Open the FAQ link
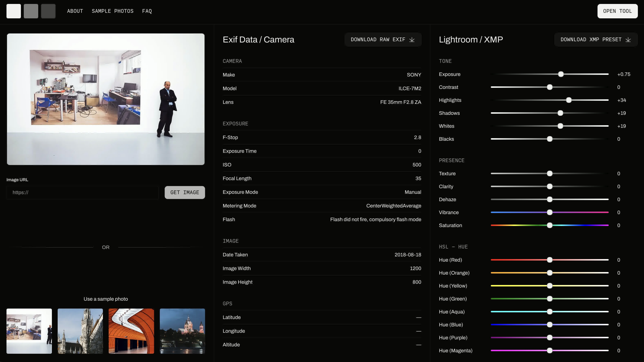The image size is (644, 362). click(x=147, y=11)
